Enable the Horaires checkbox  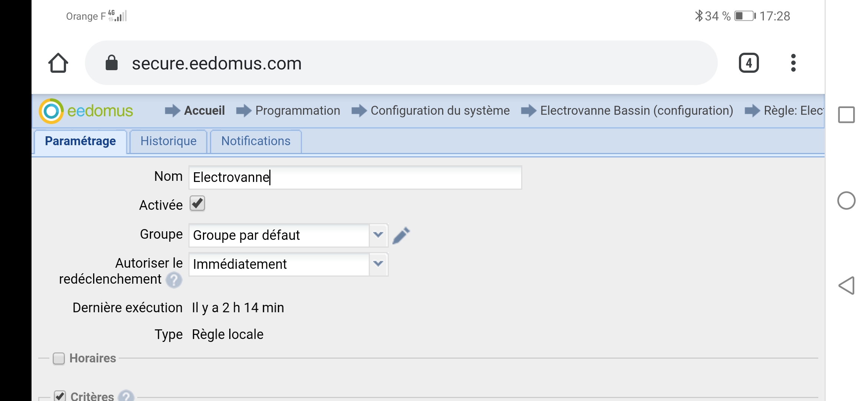59,358
